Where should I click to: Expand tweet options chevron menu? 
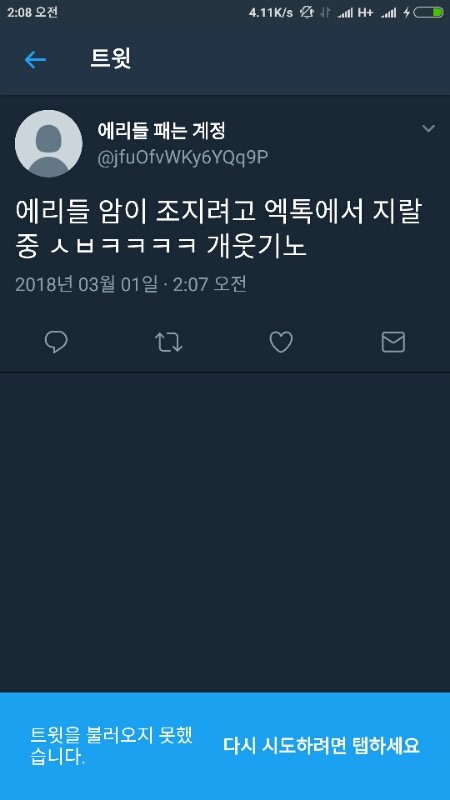coord(429,129)
